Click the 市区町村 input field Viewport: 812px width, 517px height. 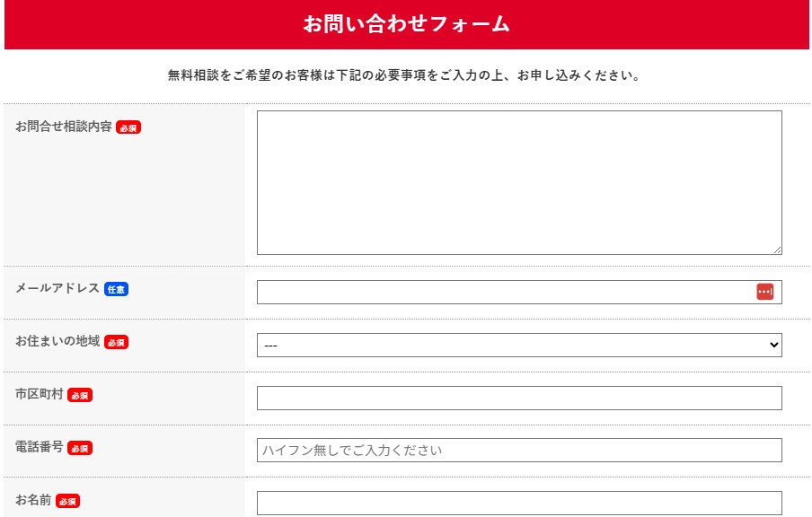pyautogui.click(x=519, y=398)
